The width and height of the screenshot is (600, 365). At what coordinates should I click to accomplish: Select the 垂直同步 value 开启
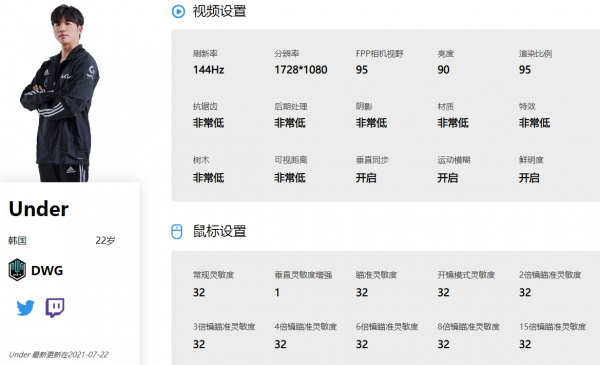click(366, 178)
